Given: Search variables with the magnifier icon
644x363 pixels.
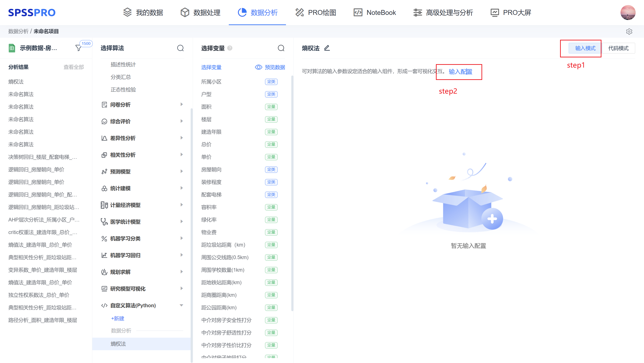Looking at the screenshot, I should pyautogui.click(x=281, y=48).
